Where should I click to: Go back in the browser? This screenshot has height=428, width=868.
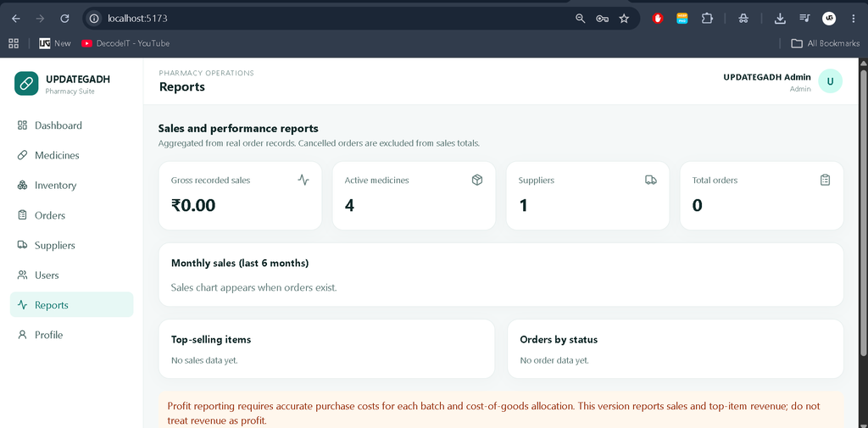click(16, 19)
